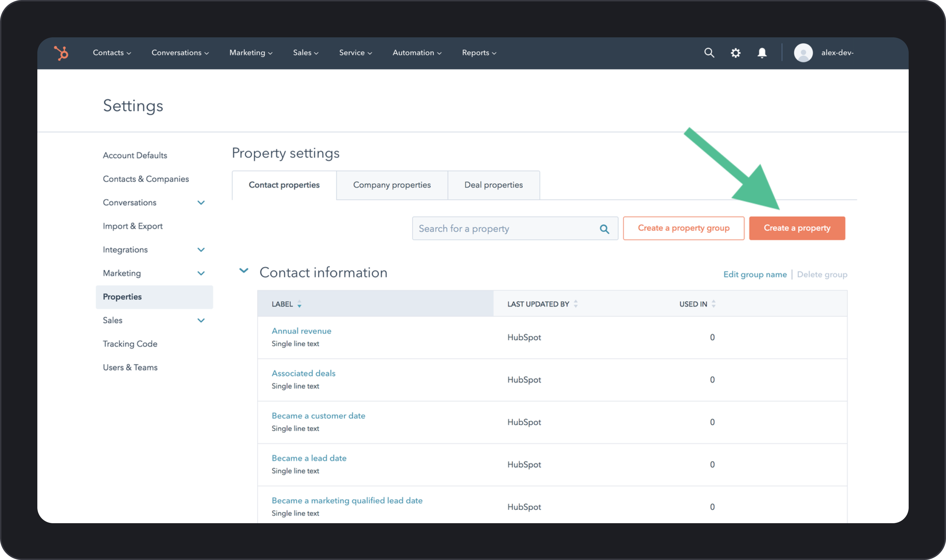Open the notifications bell icon
The height and width of the screenshot is (560, 946).
pos(762,53)
